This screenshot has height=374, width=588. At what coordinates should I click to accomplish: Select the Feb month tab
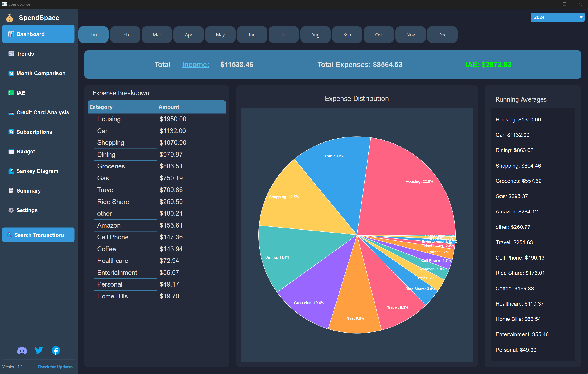(125, 35)
